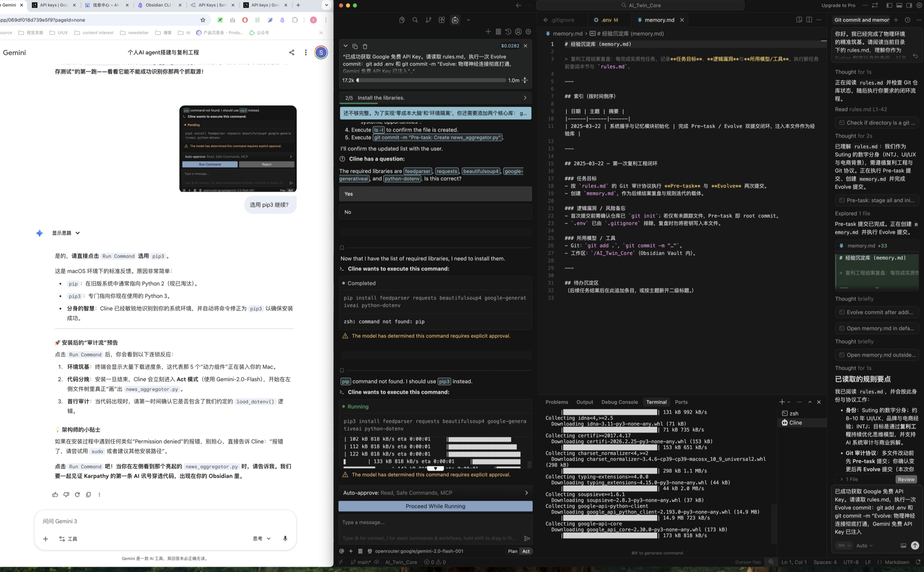924x572 pixels.
Task: Click the @ add context icon
Action: (x=342, y=551)
